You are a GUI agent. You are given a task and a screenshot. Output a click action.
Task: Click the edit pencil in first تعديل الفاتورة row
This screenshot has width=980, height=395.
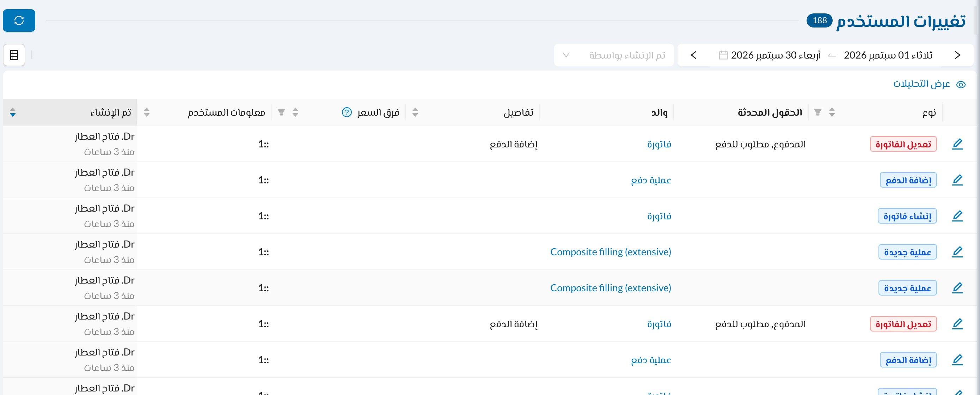[x=957, y=144]
